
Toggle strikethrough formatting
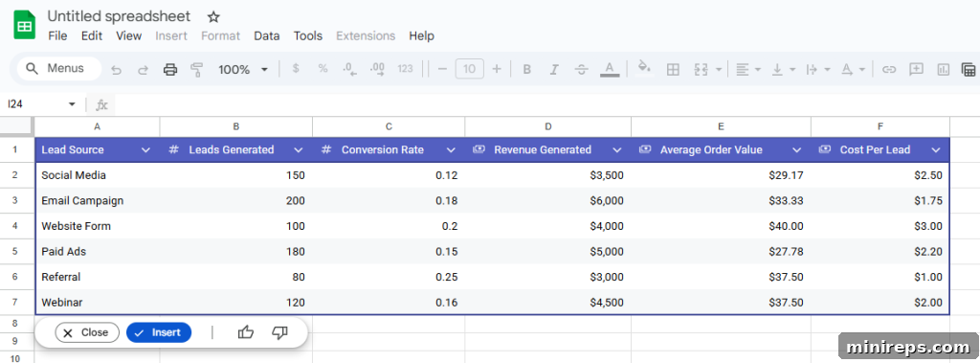581,70
